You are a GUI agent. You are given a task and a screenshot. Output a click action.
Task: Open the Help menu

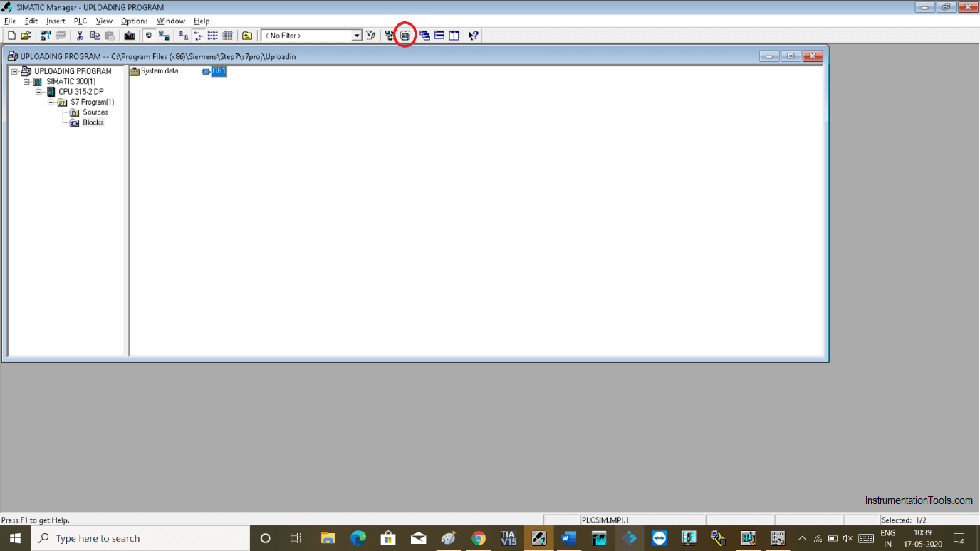click(202, 21)
